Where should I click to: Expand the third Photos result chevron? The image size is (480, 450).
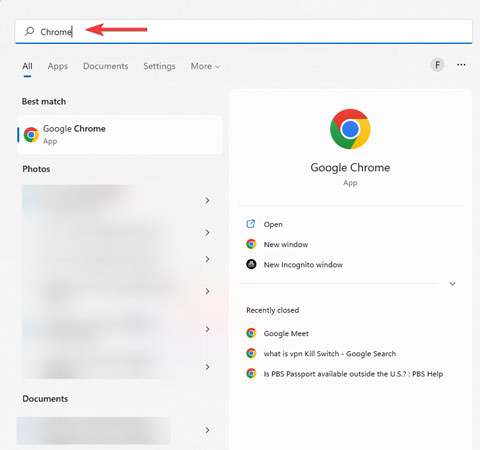[207, 259]
